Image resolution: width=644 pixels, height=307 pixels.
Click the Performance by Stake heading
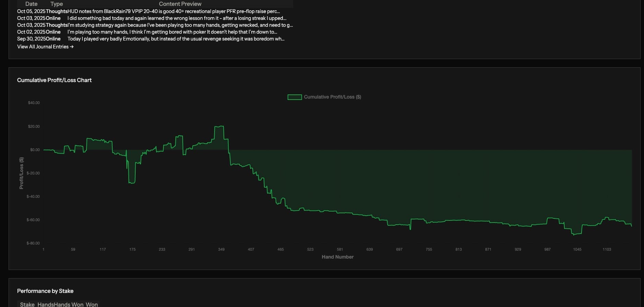tap(45, 291)
